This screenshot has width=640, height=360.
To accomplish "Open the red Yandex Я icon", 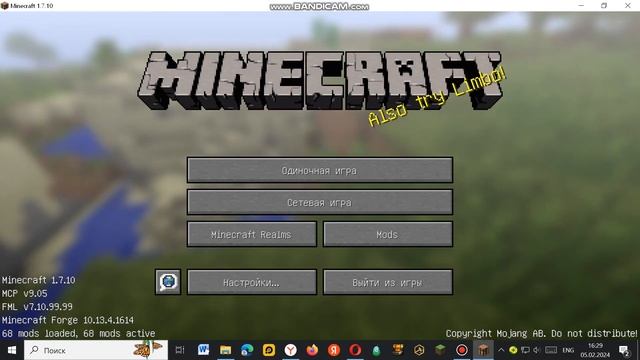I will 334,350.
